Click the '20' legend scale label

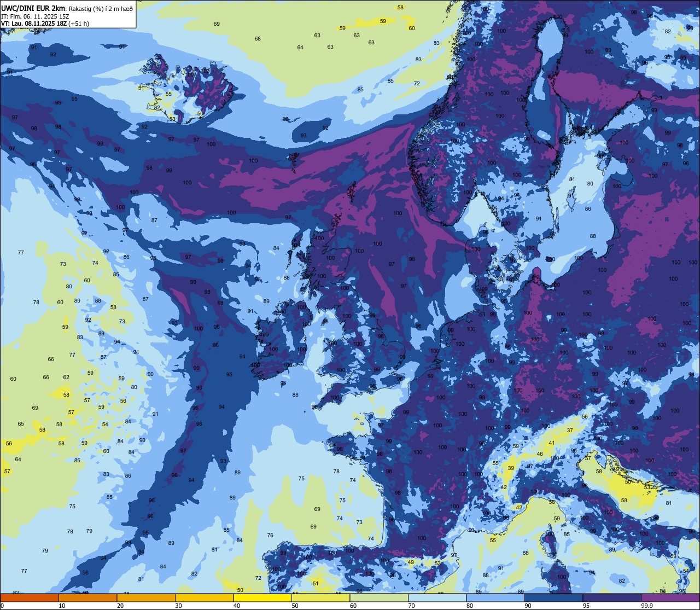pos(120,606)
